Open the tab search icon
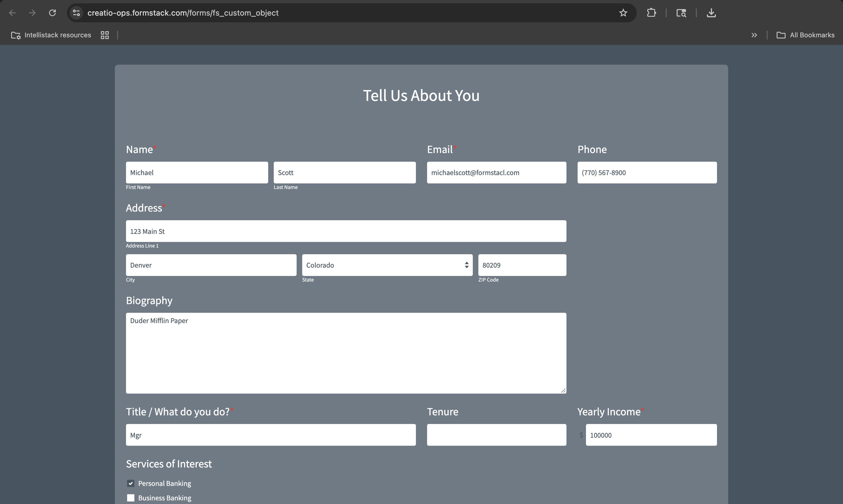 tap(681, 13)
